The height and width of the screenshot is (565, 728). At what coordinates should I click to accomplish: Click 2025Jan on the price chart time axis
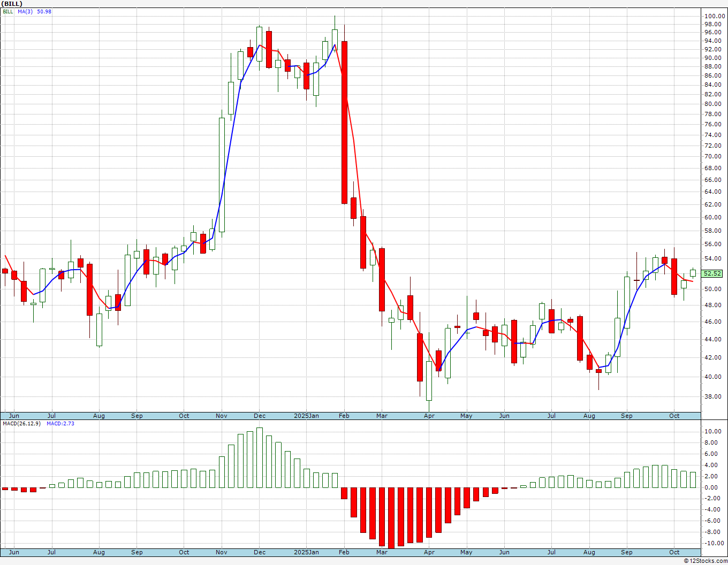click(307, 416)
